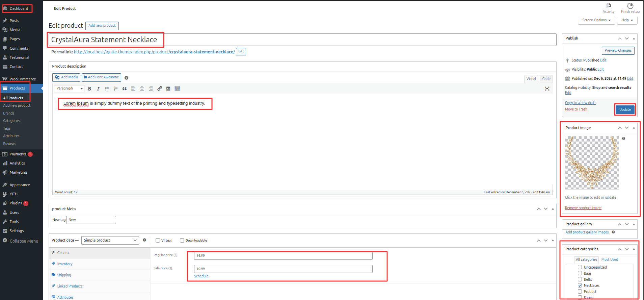644x300 pixels.
Task: Click the Regular price input field
Action: [283, 256]
